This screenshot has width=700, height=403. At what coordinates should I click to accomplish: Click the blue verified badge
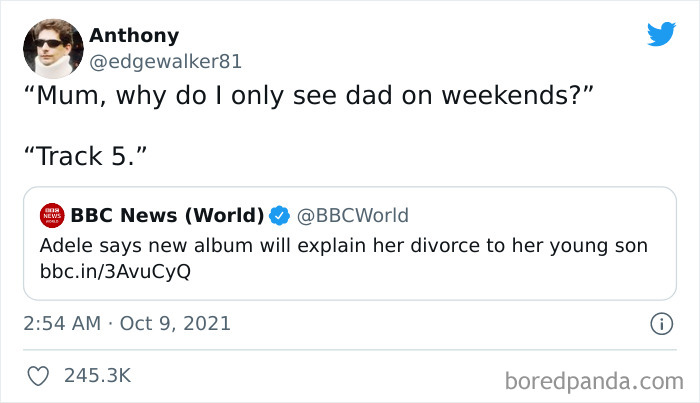point(279,215)
